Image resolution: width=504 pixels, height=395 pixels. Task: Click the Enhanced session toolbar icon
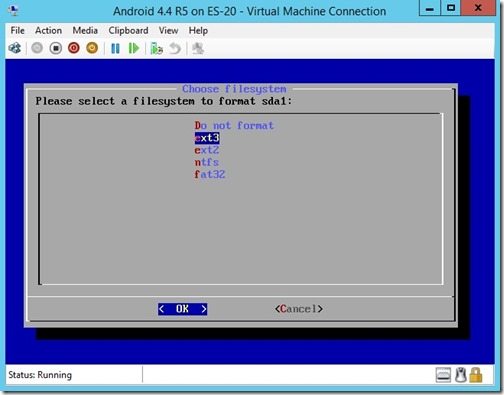pos(198,49)
